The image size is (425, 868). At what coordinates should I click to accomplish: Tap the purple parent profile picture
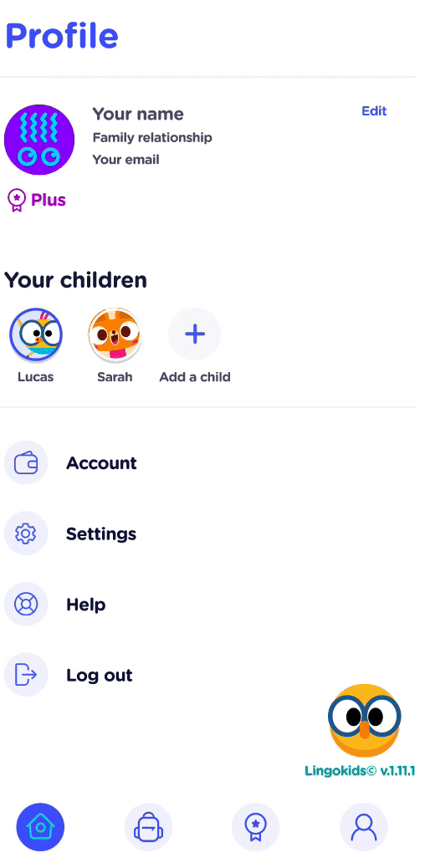[39, 140]
